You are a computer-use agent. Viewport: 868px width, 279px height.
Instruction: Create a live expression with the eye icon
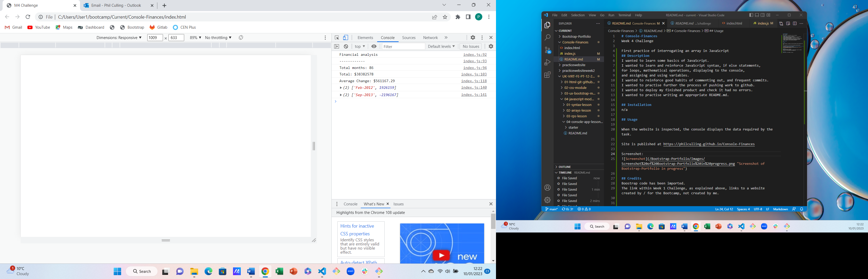click(x=374, y=47)
